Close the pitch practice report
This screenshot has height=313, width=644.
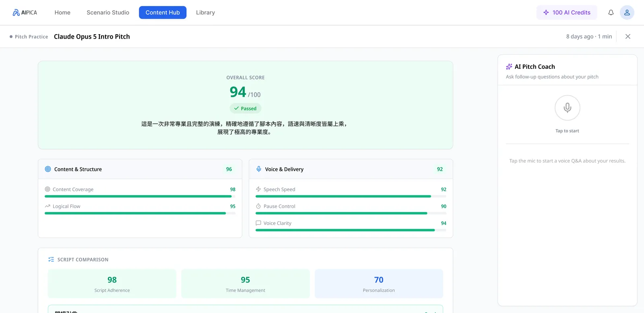pyautogui.click(x=627, y=37)
